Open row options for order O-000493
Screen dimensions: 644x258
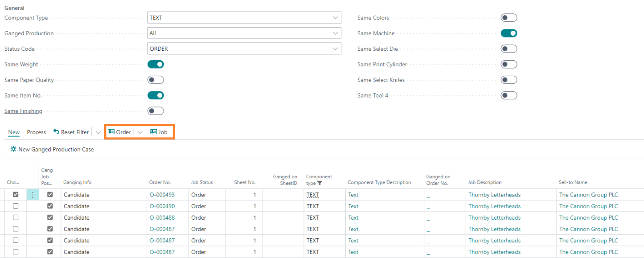(33, 195)
